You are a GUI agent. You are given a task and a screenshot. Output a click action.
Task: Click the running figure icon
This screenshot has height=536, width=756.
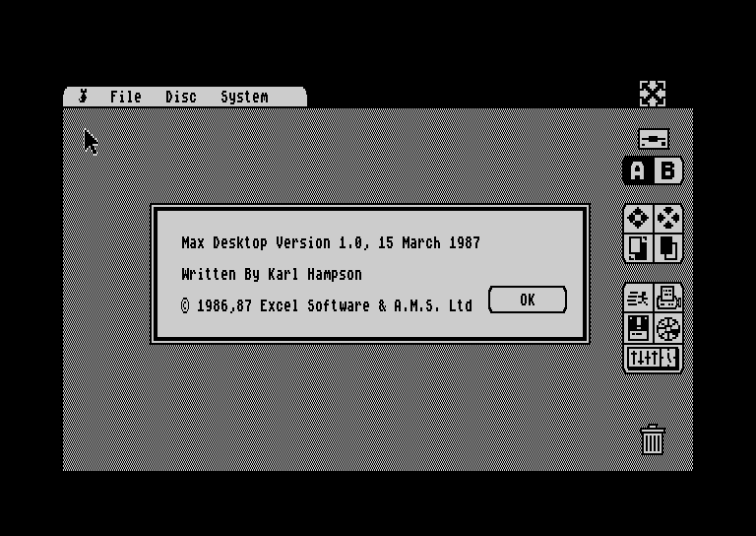tap(638, 299)
